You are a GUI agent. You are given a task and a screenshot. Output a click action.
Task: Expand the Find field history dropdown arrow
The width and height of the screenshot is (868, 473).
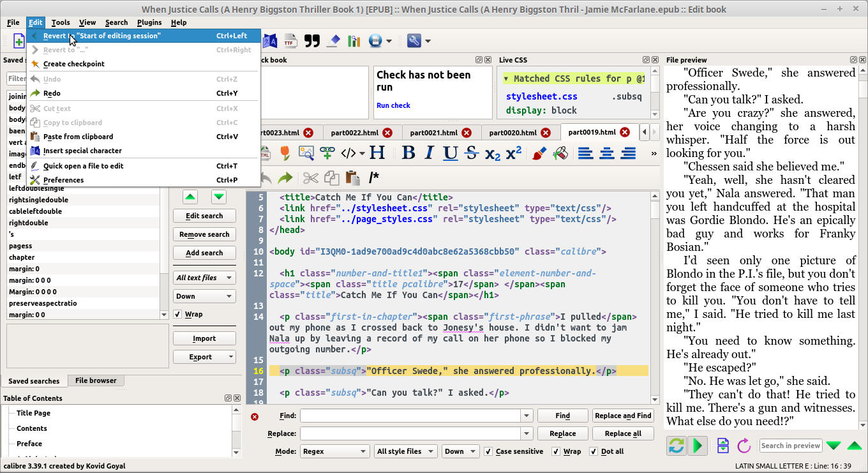click(x=527, y=416)
